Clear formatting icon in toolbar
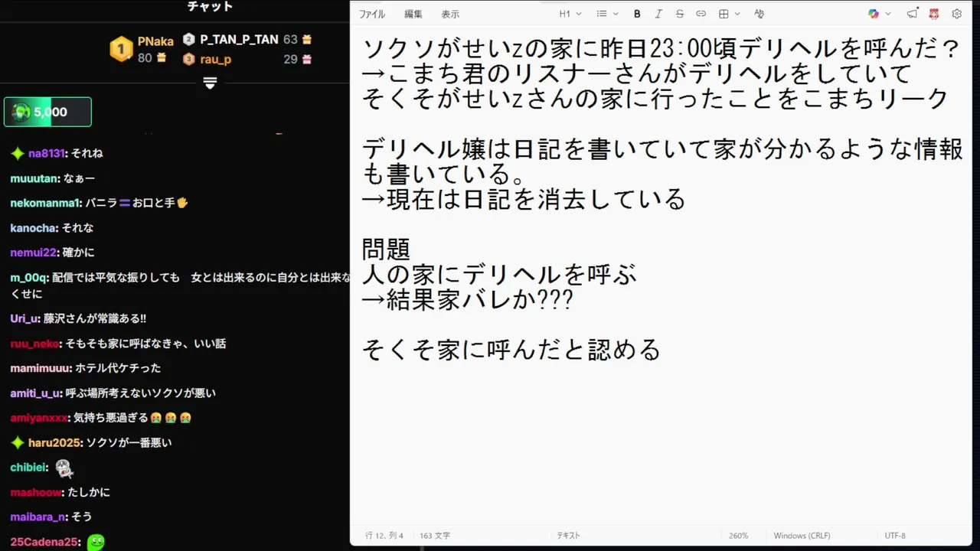980x551 pixels. click(x=759, y=14)
